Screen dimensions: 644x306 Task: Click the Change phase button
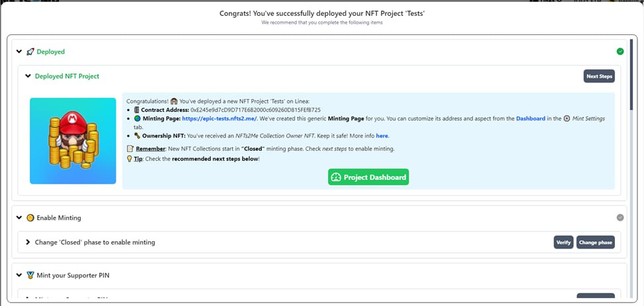pyautogui.click(x=596, y=243)
